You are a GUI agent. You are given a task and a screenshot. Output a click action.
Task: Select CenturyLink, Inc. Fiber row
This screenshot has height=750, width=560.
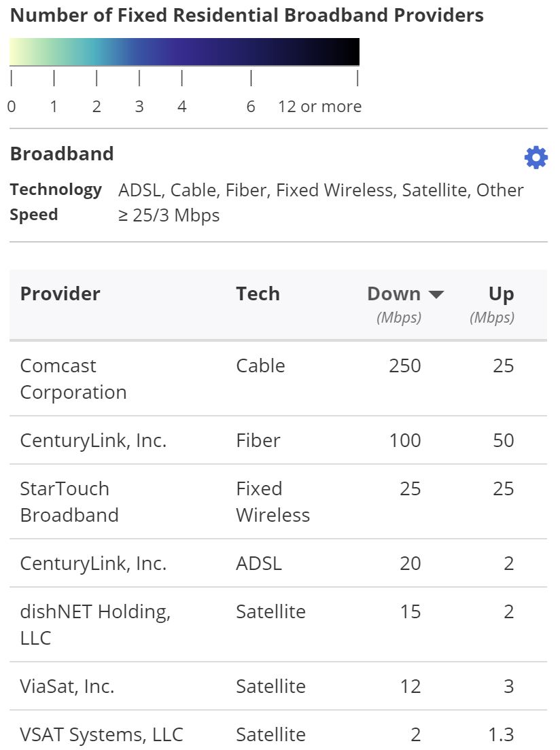click(x=278, y=440)
